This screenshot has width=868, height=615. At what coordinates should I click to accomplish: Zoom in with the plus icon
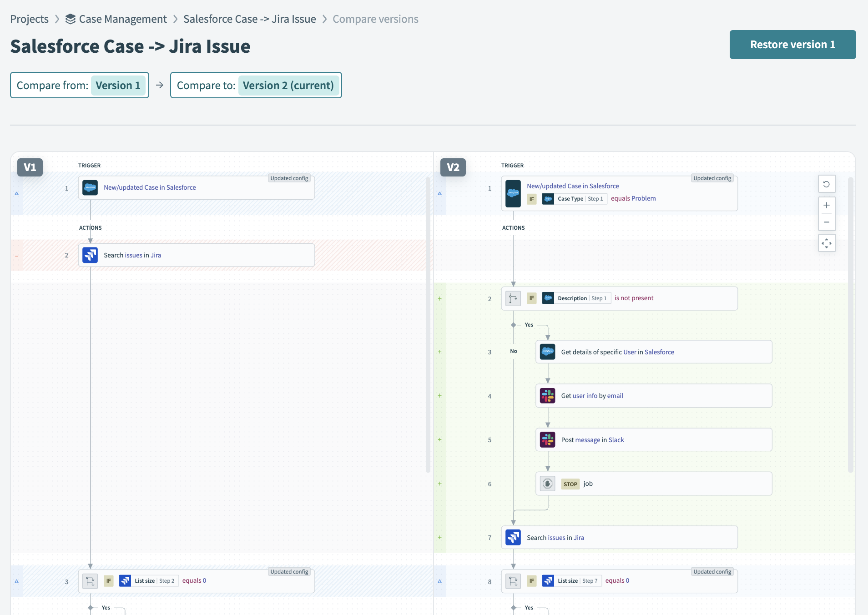[826, 205]
